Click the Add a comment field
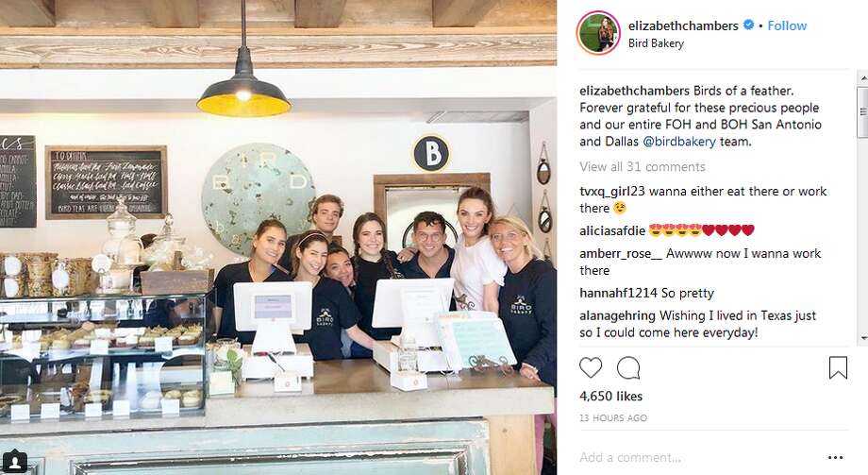This screenshot has height=475, width=868. (697, 458)
